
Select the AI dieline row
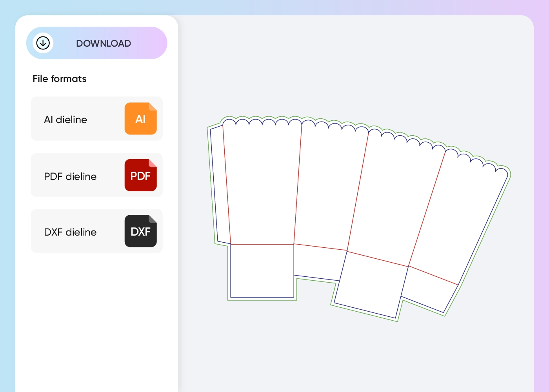coord(96,118)
